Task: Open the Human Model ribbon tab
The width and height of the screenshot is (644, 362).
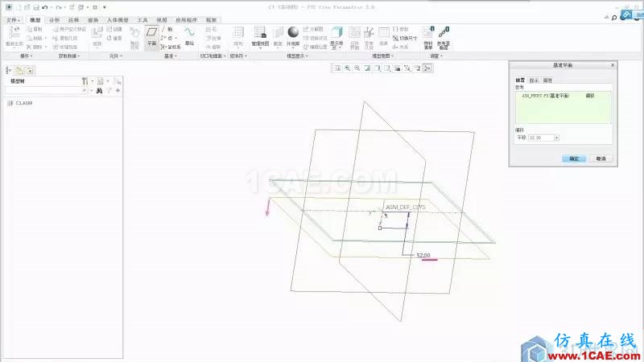Action: [x=118, y=20]
